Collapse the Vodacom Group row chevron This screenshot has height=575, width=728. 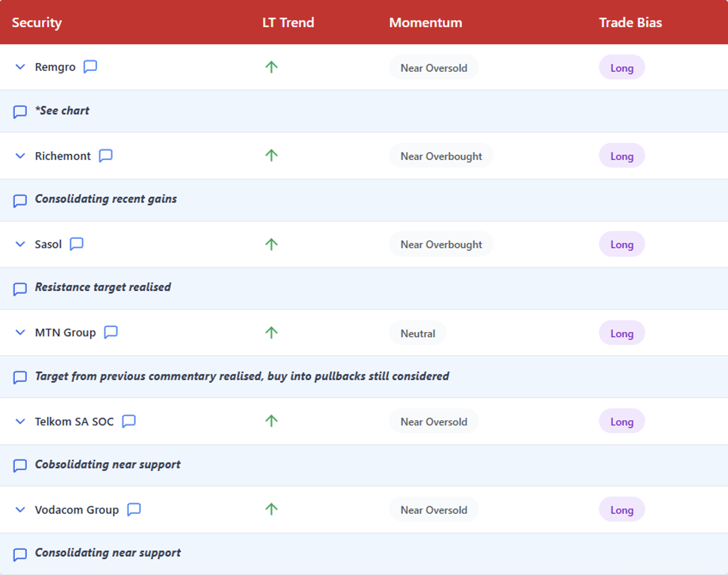coord(20,510)
